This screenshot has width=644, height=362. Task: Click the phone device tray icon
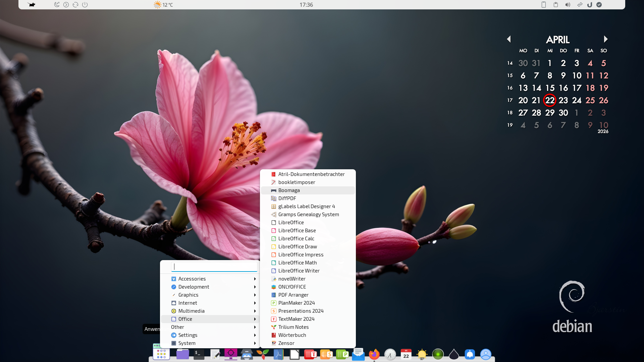click(544, 5)
